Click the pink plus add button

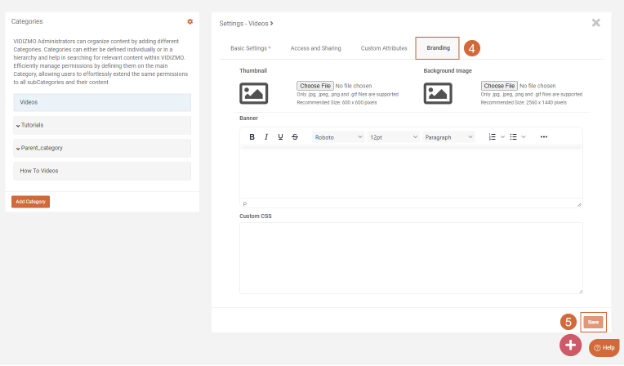[570, 345]
